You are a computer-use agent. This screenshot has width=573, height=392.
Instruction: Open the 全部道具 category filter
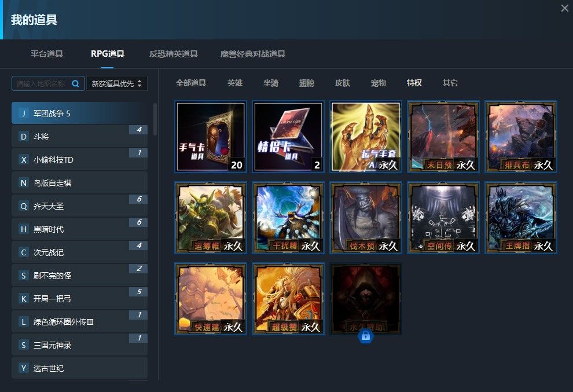(x=192, y=83)
